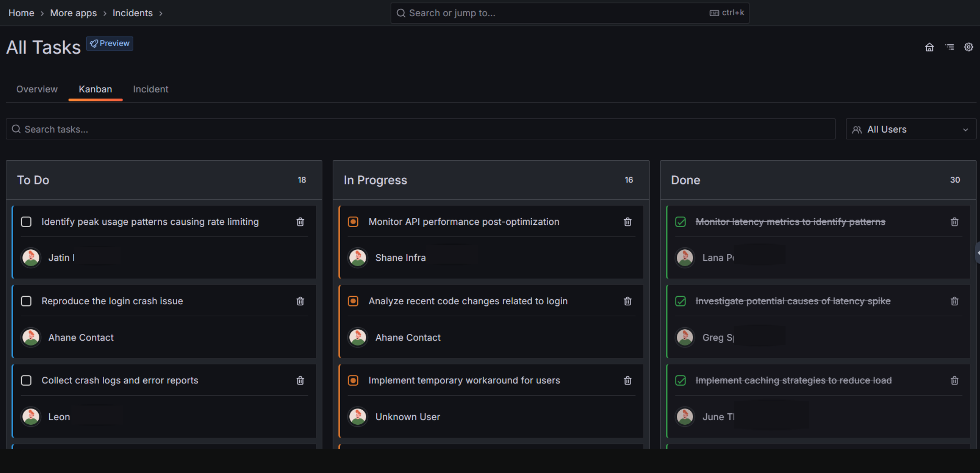
Task: Delete 'Implement caching strategies' done task
Action: pos(954,380)
